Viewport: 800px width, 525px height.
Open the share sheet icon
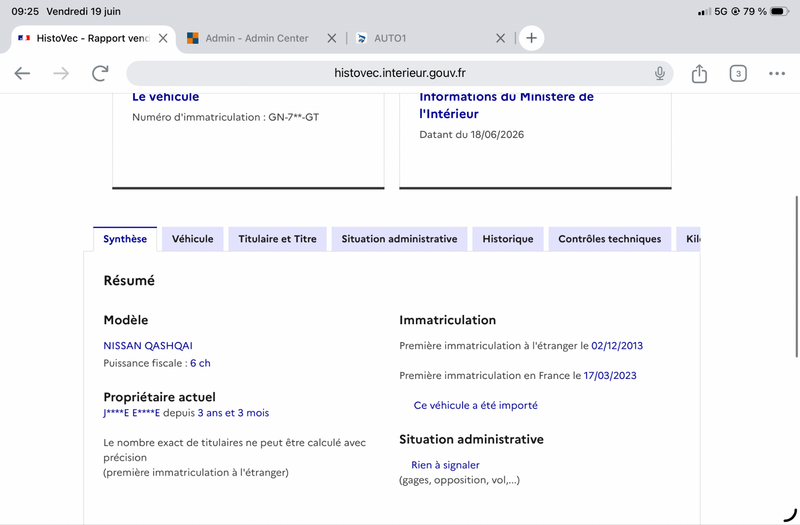coord(699,73)
